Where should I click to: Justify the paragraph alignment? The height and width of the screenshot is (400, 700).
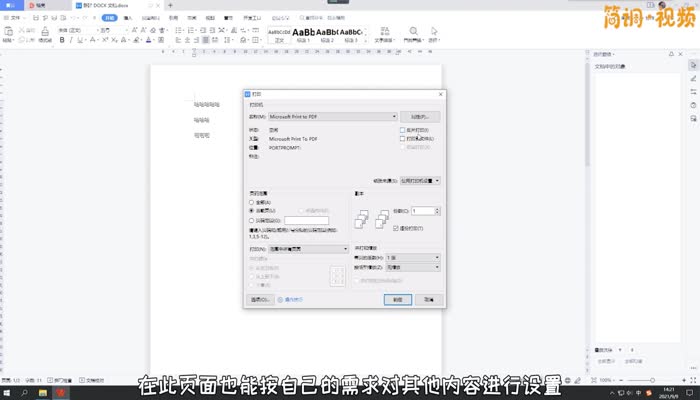coord(205,40)
